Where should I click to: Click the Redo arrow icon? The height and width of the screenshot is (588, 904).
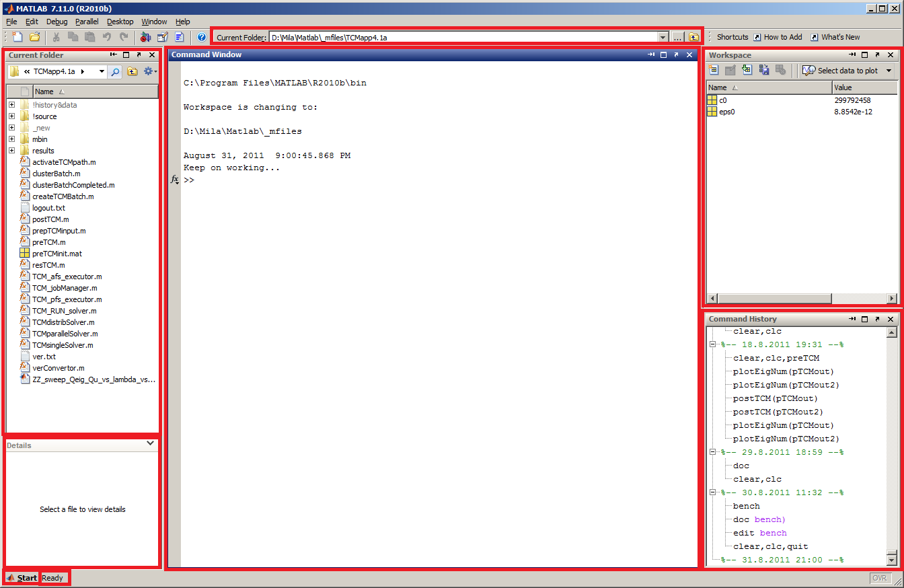pyautogui.click(x=123, y=37)
